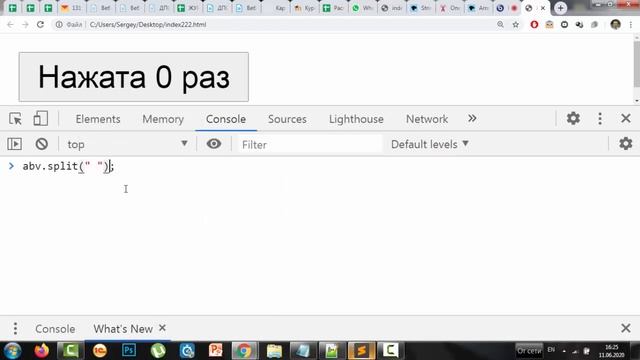Open Firefox from the taskbar

pyautogui.click(x=42, y=351)
